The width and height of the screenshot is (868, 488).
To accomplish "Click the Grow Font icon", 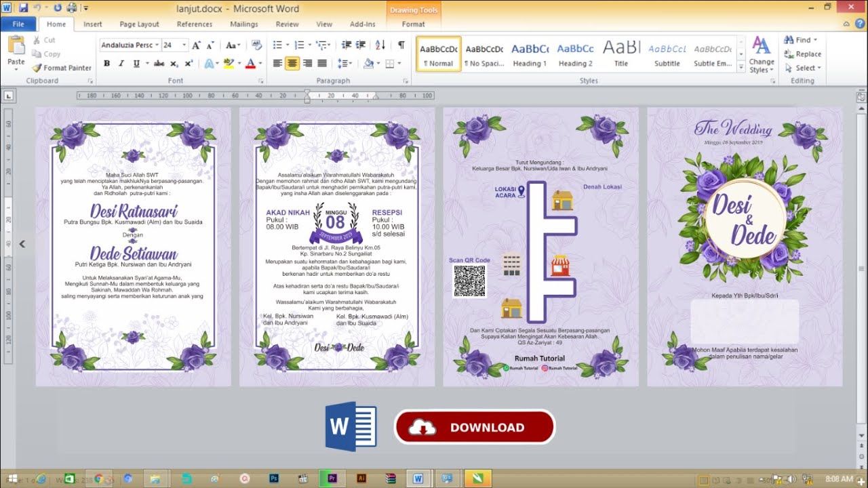I will pyautogui.click(x=196, y=45).
